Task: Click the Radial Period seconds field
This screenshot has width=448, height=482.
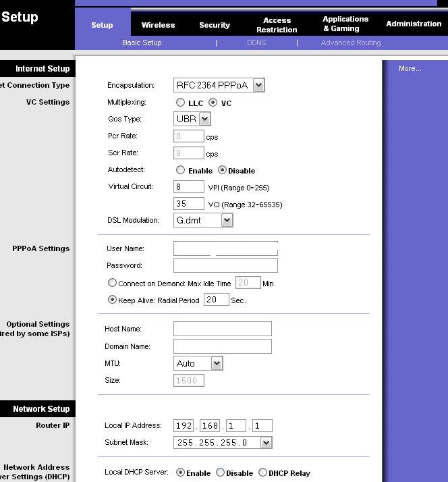Action: [217, 300]
